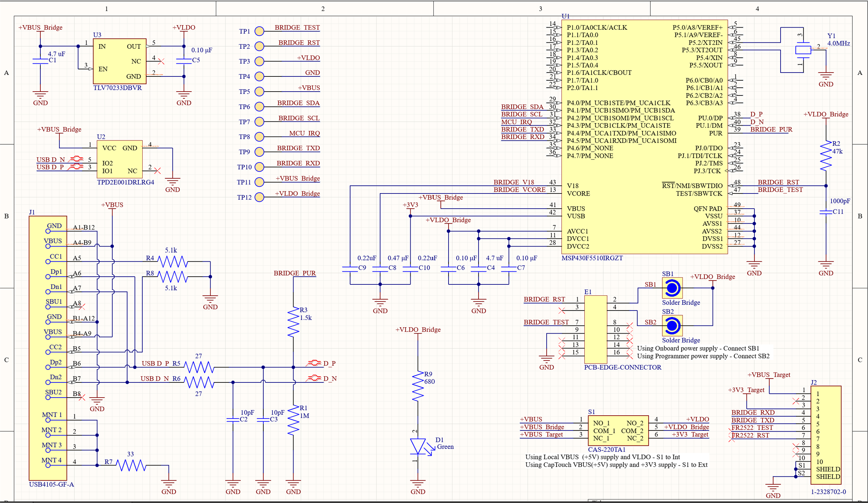Screen dimensions: 868x503
Task: Select the TP2 test point circle
Action: point(259,46)
